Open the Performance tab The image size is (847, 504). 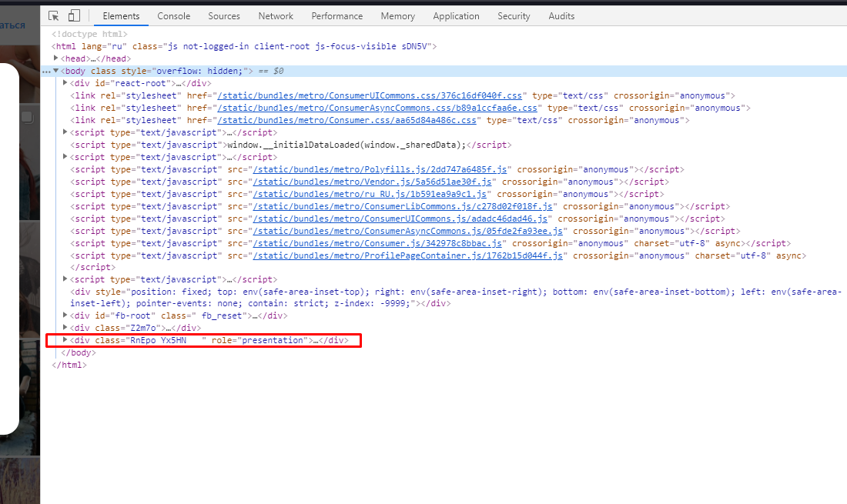337,16
